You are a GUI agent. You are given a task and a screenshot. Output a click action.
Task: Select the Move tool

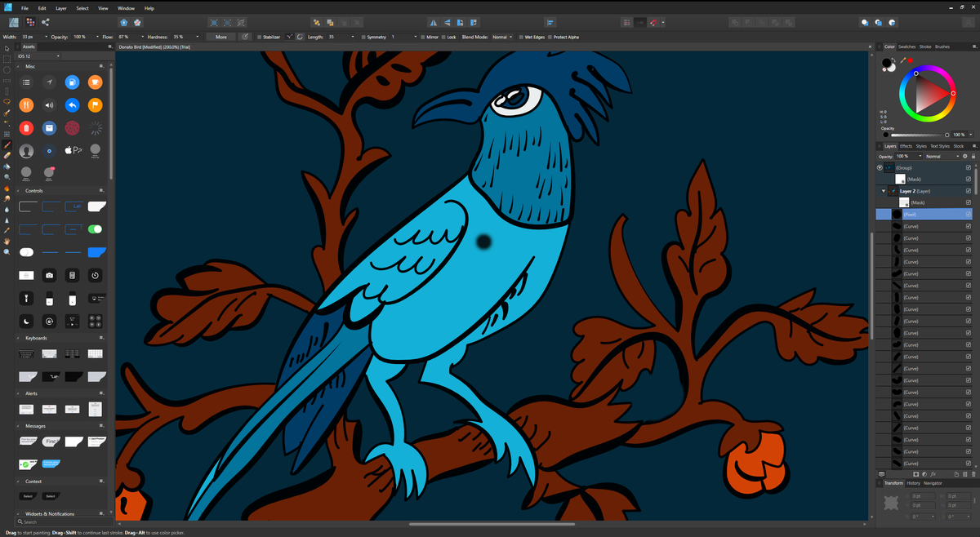tap(5, 48)
